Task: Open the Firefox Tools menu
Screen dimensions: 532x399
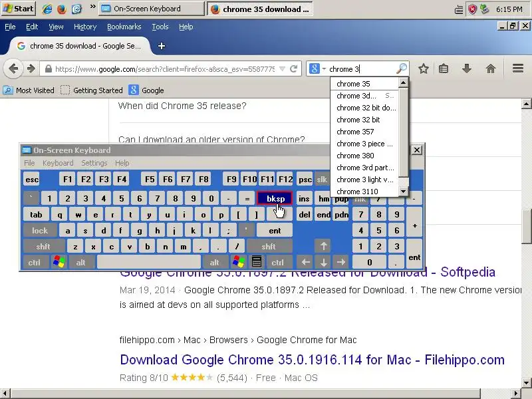Action: (x=160, y=27)
